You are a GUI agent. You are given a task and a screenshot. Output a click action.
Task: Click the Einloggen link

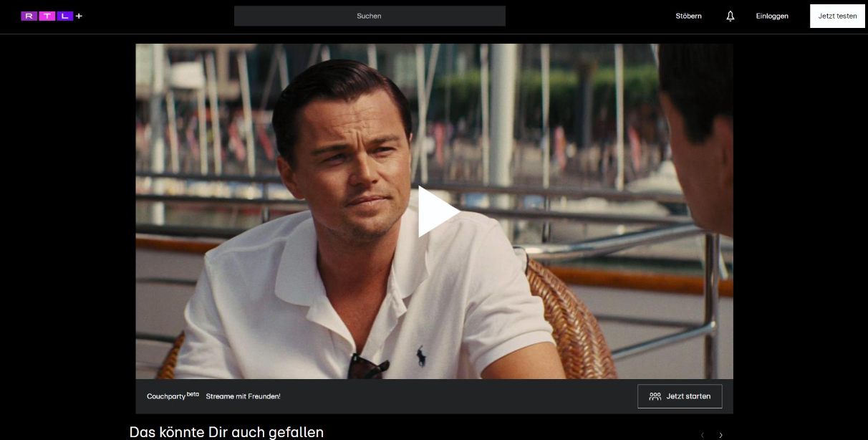coord(772,16)
